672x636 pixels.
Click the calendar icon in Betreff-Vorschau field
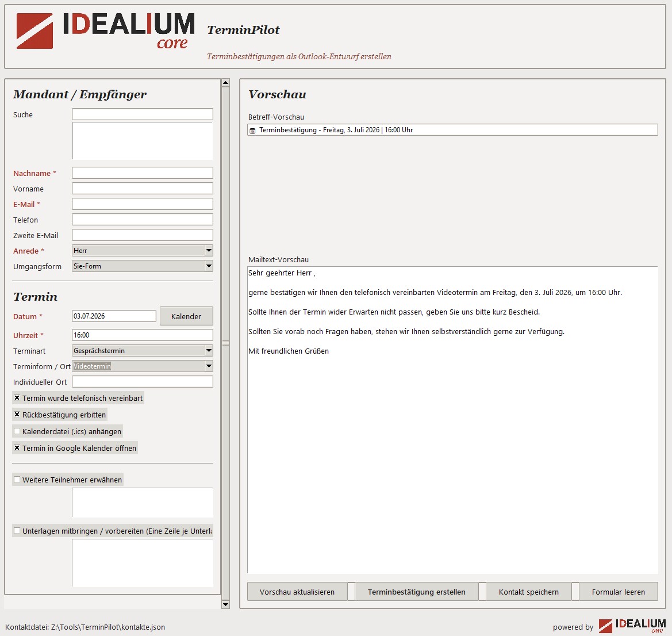252,131
